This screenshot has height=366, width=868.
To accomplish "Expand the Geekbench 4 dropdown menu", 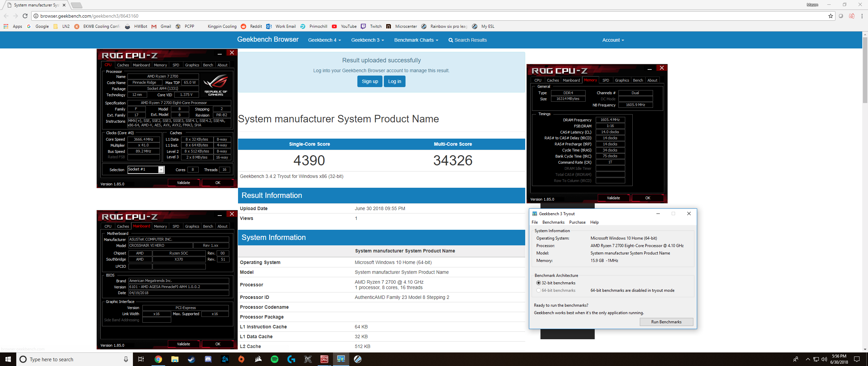I will coord(324,40).
